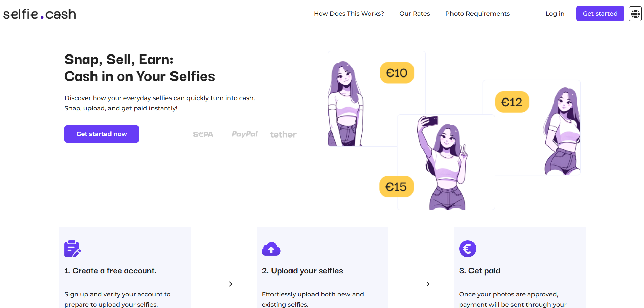This screenshot has width=644, height=308.
Task: Click the euro coin Get paid icon
Action: click(x=467, y=249)
